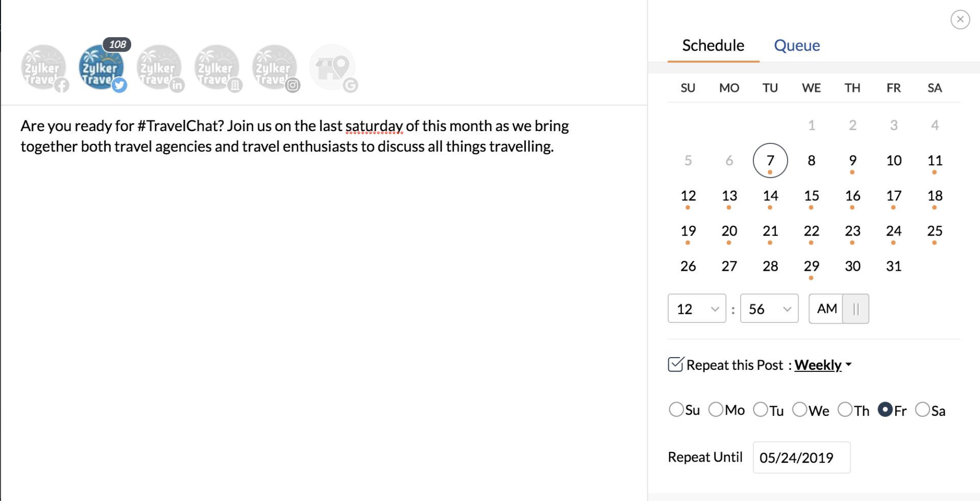The height and width of the screenshot is (501, 980).
Task: Select the Sa weekday radio button
Action: (x=922, y=410)
